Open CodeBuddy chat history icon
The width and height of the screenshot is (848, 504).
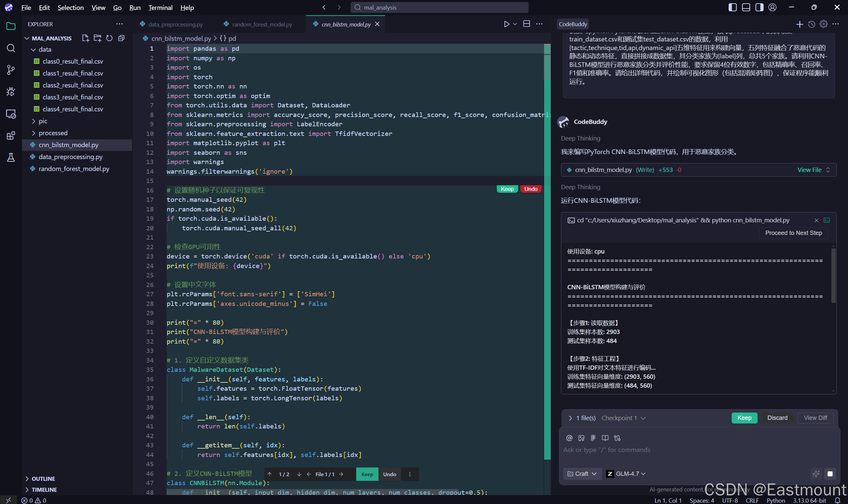811,24
